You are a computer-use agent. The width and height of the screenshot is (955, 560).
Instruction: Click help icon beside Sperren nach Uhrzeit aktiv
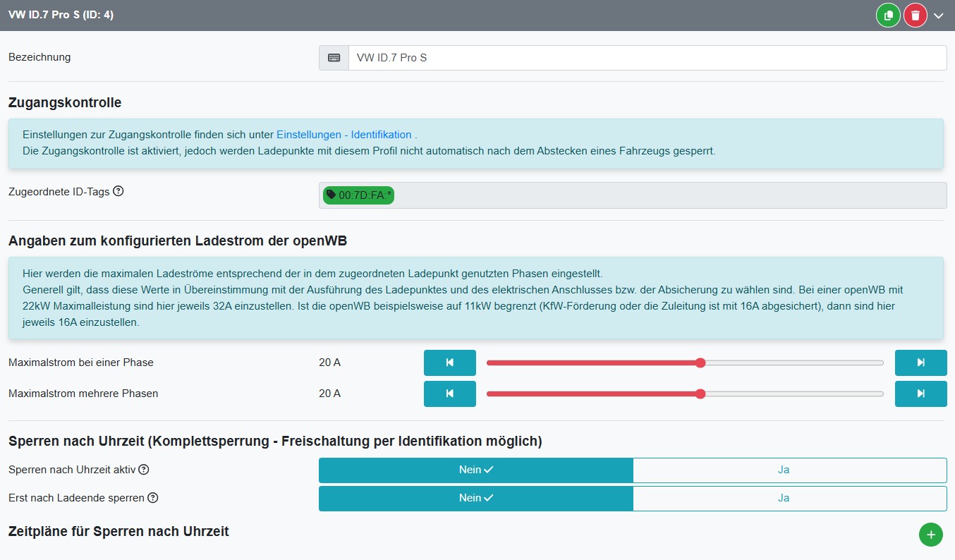(x=144, y=470)
